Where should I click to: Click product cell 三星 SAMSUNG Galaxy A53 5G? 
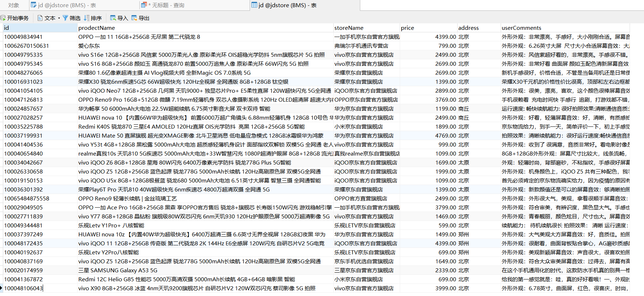[x=205, y=270]
